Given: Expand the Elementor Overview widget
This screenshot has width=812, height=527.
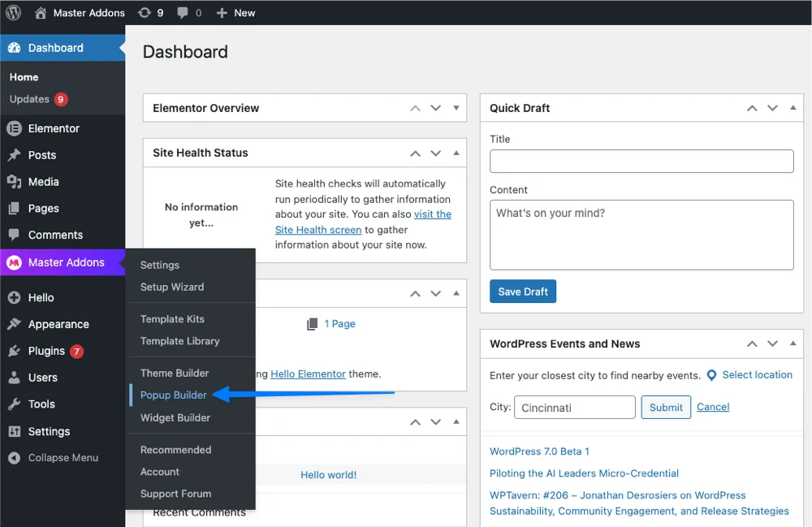Looking at the screenshot, I should point(456,107).
